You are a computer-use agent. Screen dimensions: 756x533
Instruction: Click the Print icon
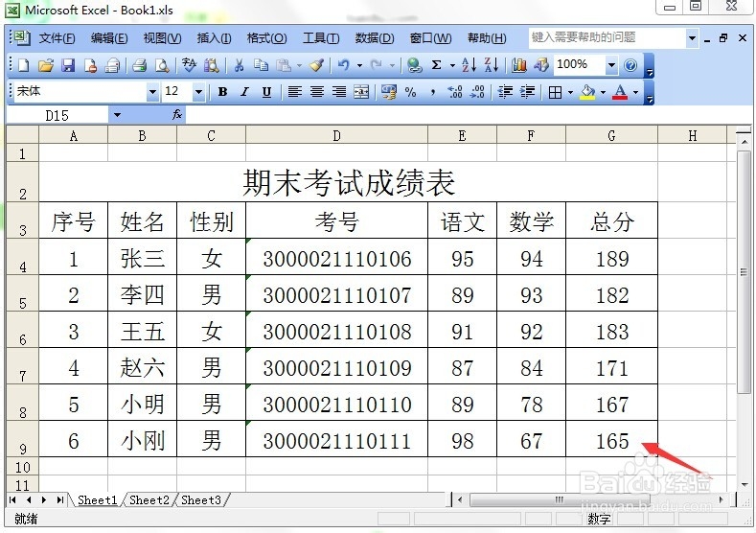point(139,65)
